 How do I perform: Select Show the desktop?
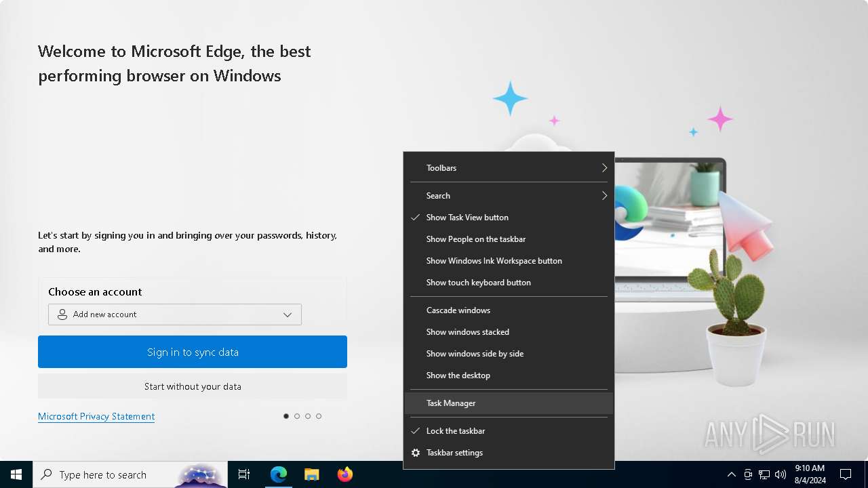coord(509,375)
